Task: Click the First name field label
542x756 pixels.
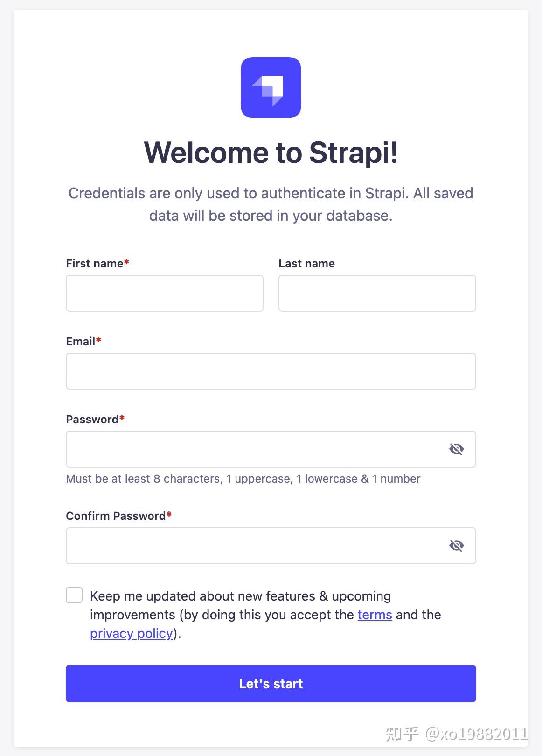Action: (95, 263)
